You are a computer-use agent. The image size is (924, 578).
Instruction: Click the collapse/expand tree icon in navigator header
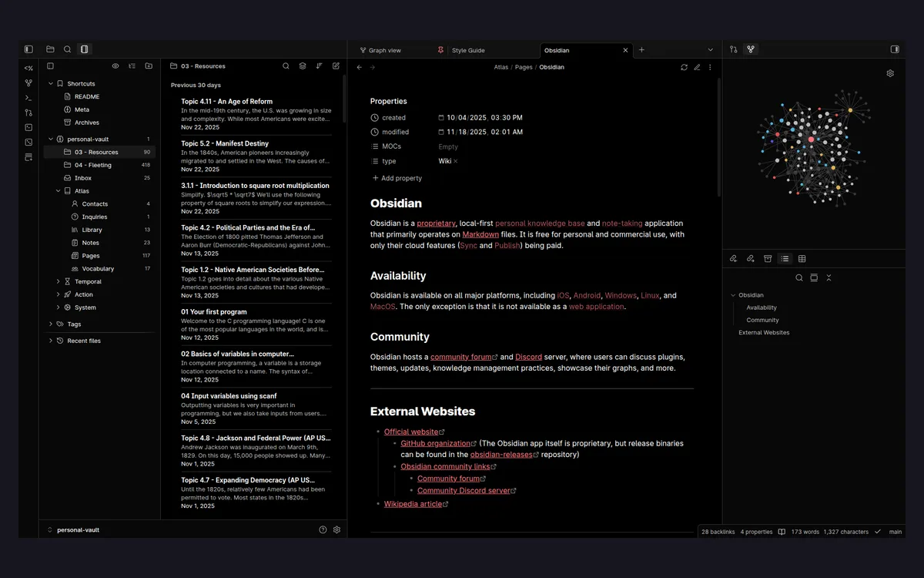pos(132,66)
